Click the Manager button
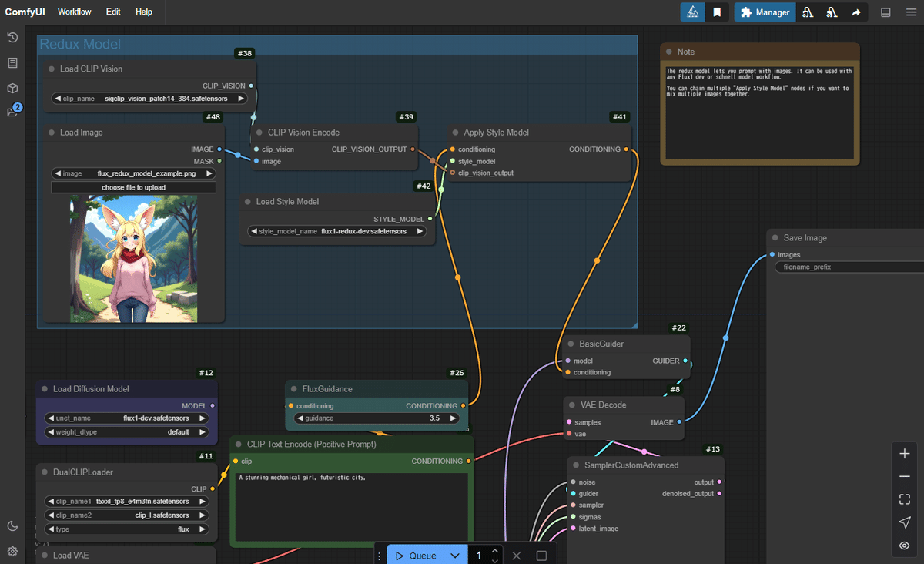Image resolution: width=924 pixels, height=564 pixels. pos(764,12)
